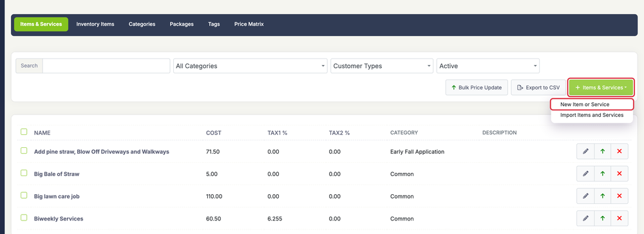Click green up arrow for Big Bale of Straw
The height and width of the screenshot is (234, 644).
coord(603,174)
